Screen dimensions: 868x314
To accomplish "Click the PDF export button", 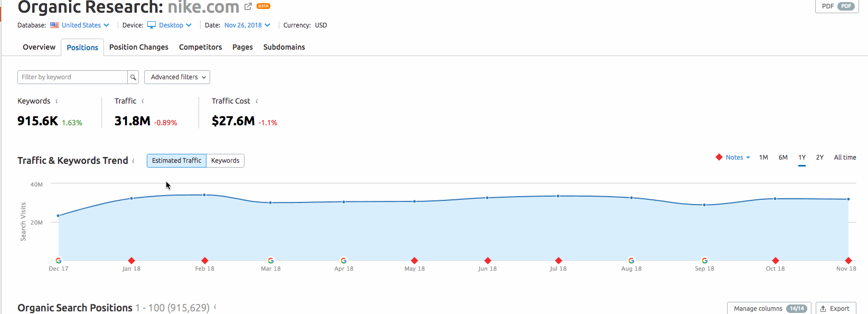I will point(837,6).
